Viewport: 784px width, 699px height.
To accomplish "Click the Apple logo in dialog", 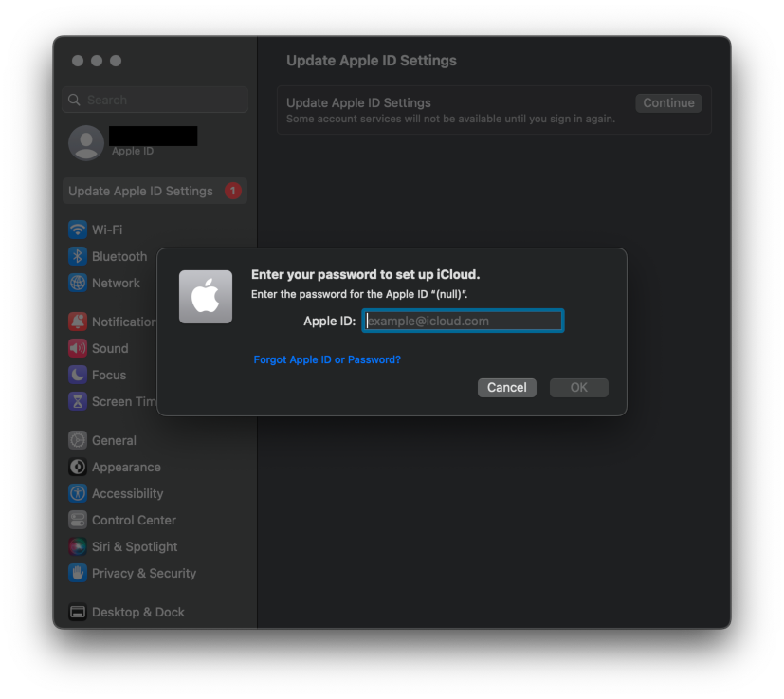I will [x=206, y=297].
